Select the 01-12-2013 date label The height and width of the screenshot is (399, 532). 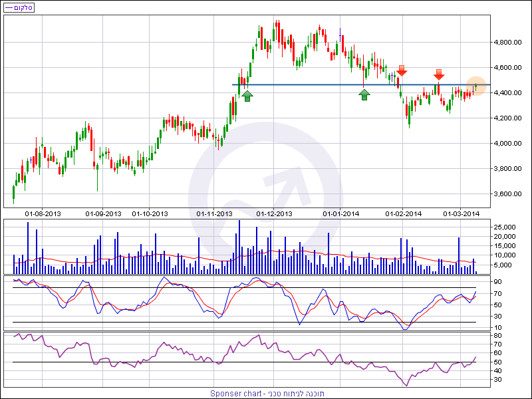coord(275,213)
